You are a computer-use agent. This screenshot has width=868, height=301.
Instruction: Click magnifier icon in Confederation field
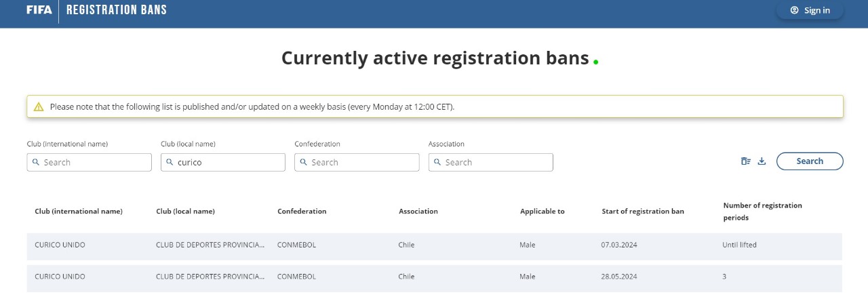click(303, 163)
